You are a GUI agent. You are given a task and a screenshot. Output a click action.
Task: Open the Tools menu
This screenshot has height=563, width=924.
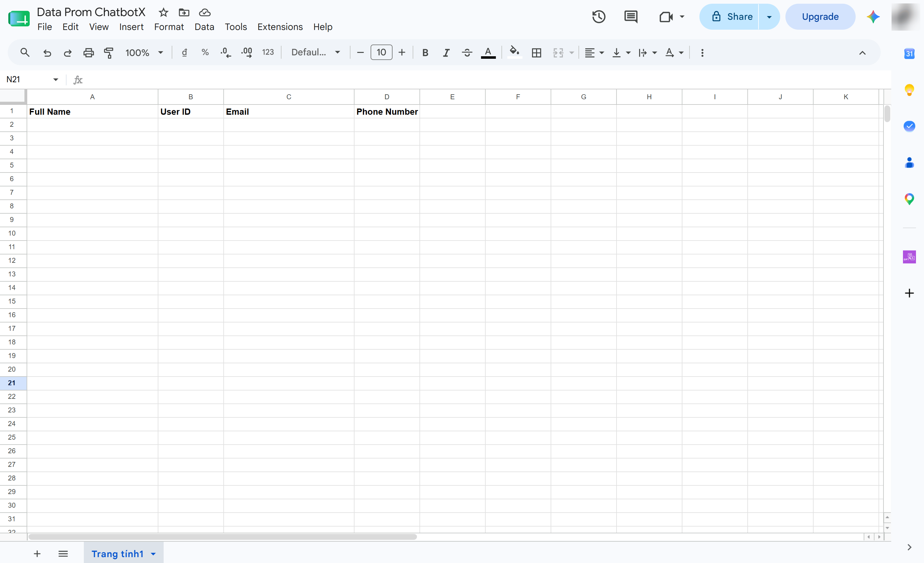point(235,27)
